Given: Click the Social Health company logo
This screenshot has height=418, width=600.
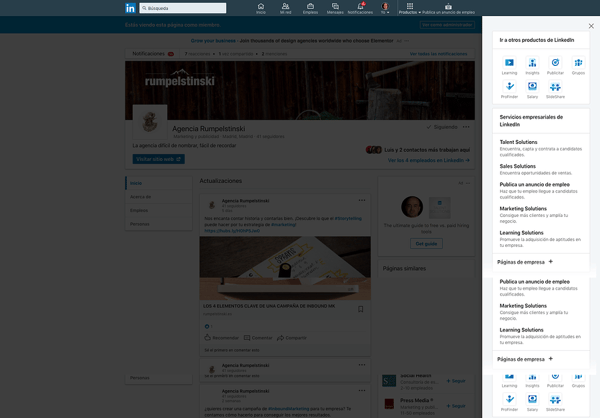Looking at the screenshot, I should [389, 381].
